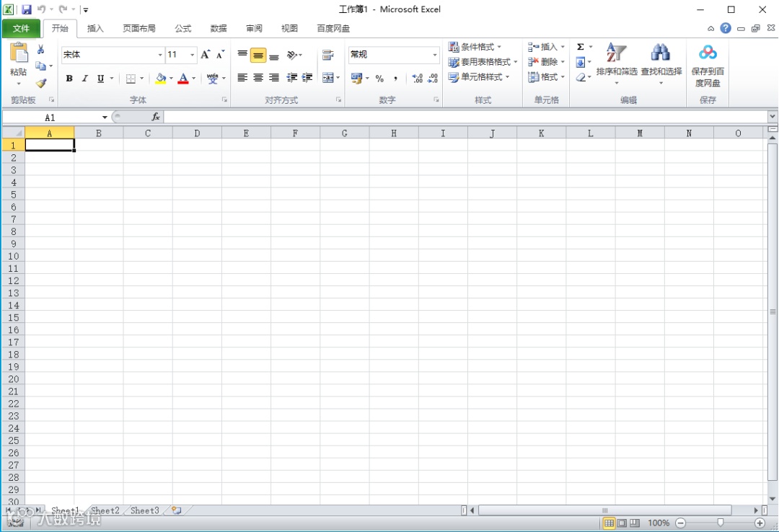Open Sort and Filter (排序和筛选)
The image size is (779, 532).
[x=617, y=63]
